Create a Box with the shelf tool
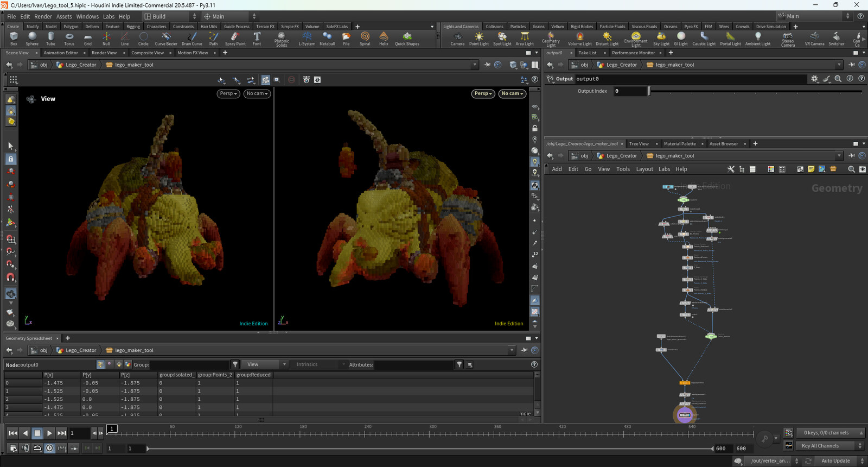 pyautogui.click(x=14, y=39)
